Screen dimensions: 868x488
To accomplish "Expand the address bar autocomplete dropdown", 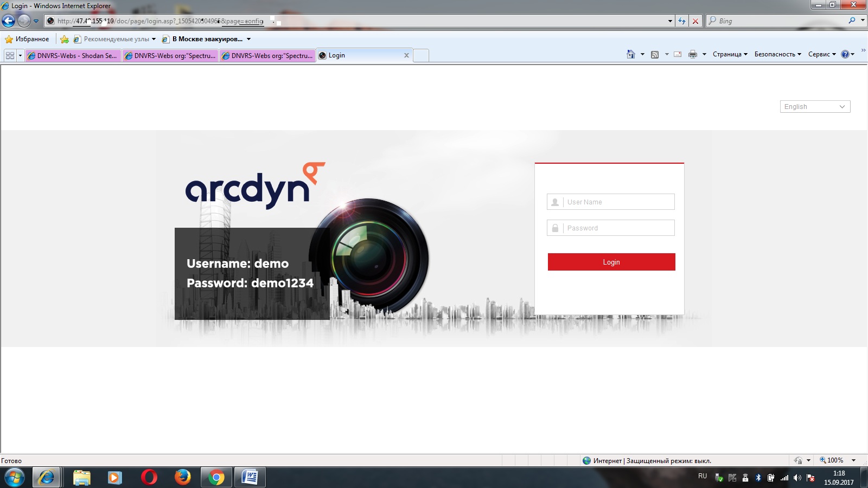I will pyautogui.click(x=670, y=21).
